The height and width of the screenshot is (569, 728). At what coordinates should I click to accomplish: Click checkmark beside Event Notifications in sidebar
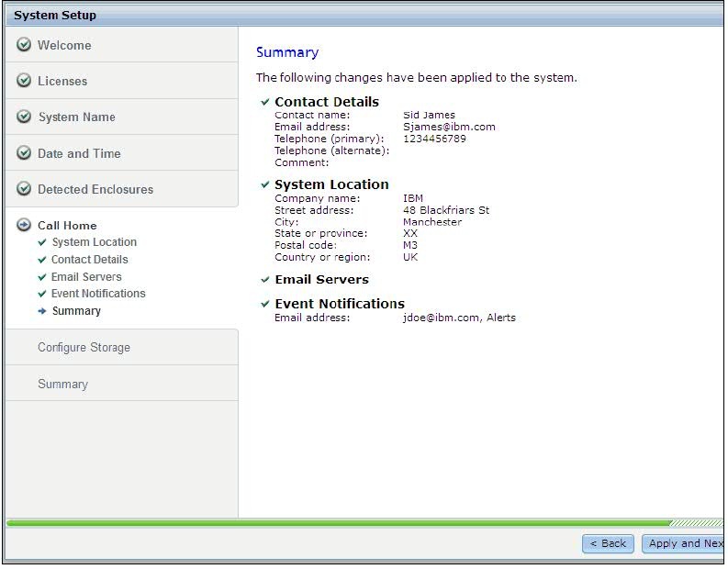pyautogui.click(x=42, y=294)
